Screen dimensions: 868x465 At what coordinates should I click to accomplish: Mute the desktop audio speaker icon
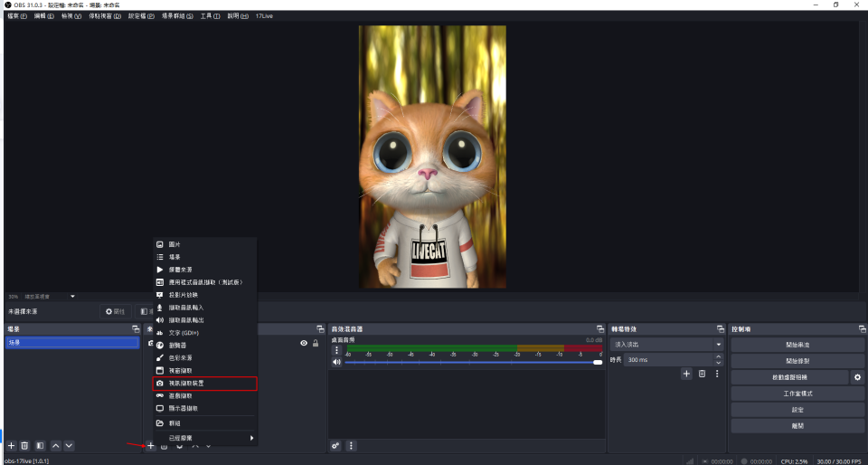pyautogui.click(x=336, y=362)
